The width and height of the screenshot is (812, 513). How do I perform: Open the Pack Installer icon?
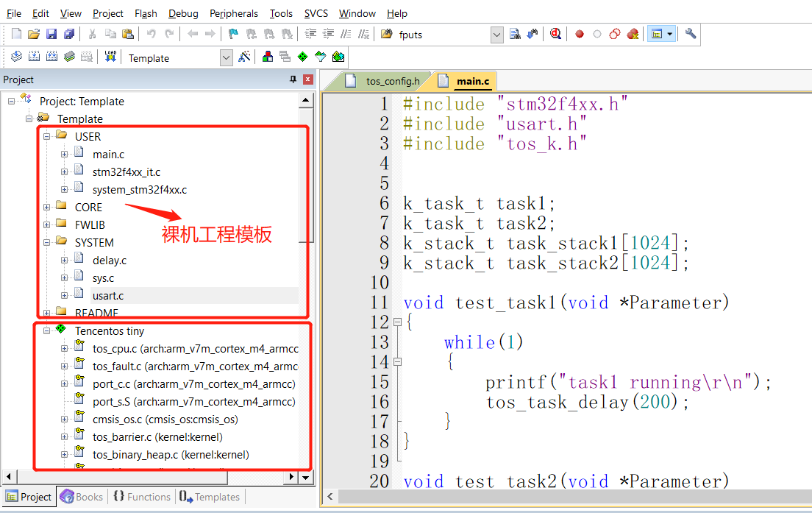tap(338, 57)
